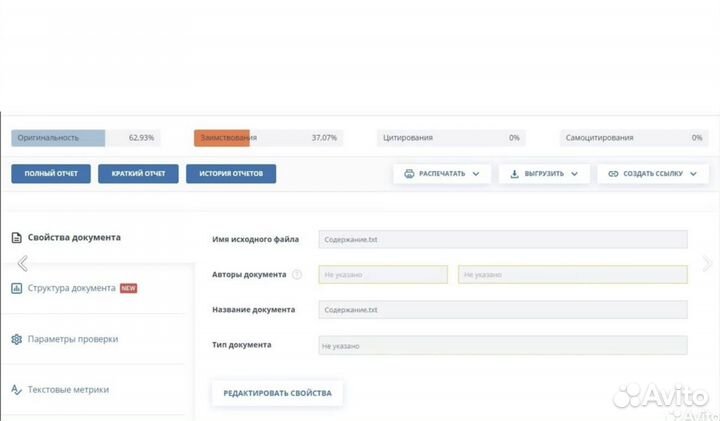The image size is (720, 421).
Task: Click the second Авторы документа field
Action: point(573,275)
